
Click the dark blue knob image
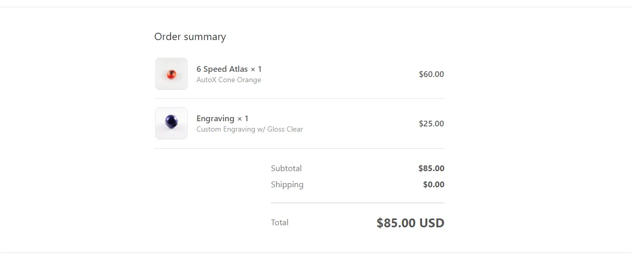click(171, 122)
